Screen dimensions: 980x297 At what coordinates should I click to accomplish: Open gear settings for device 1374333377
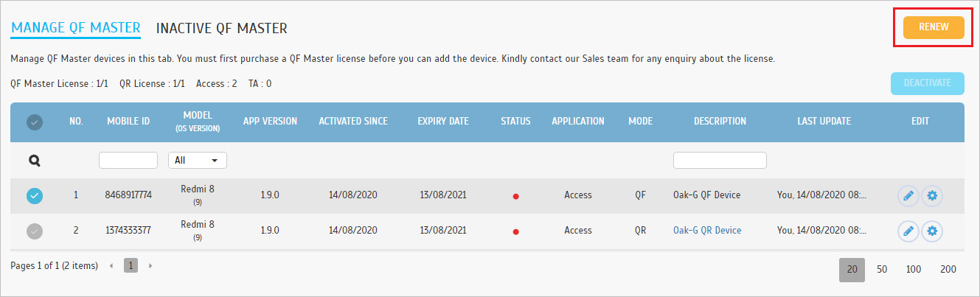pos(932,231)
